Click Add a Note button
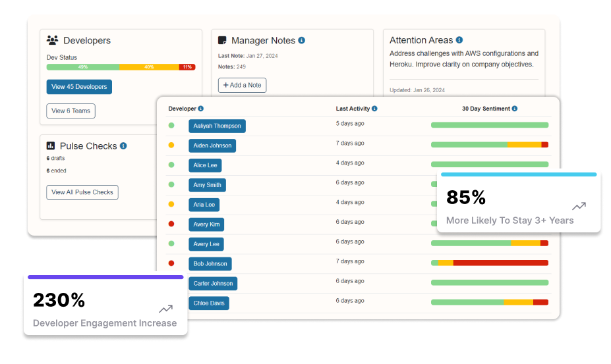Viewport: 611px width, 364px height. tap(242, 86)
